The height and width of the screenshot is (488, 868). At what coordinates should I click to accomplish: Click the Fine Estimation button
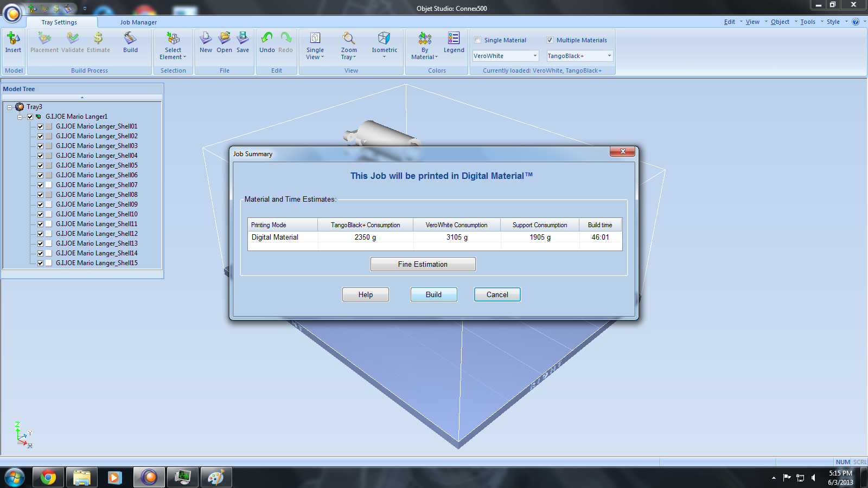[423, 264]
